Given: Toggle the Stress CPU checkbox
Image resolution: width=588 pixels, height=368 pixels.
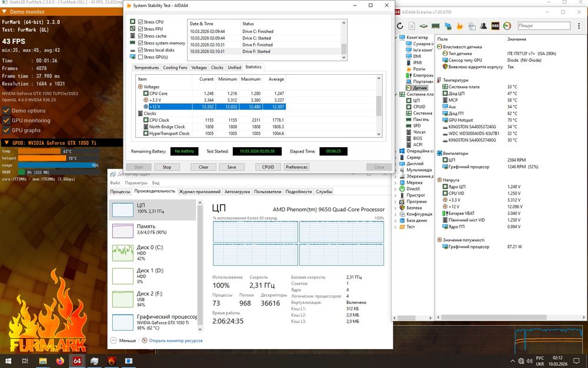Looking at the screenshot, I should point(141,22).
